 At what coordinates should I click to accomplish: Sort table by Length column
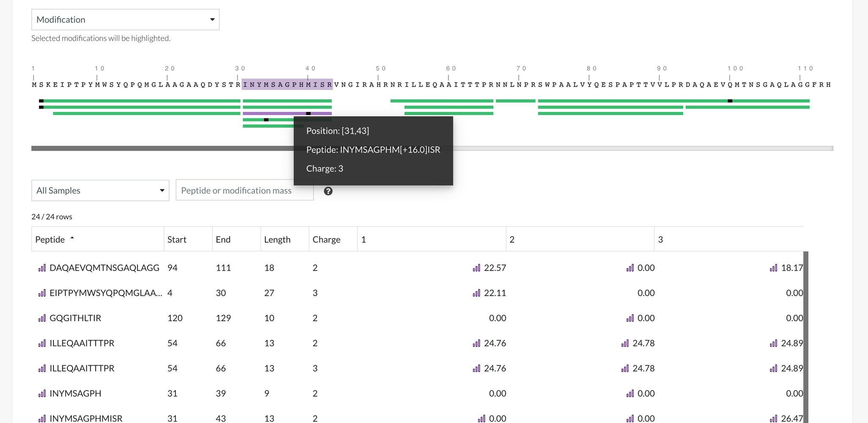click(x=277, y=239)
